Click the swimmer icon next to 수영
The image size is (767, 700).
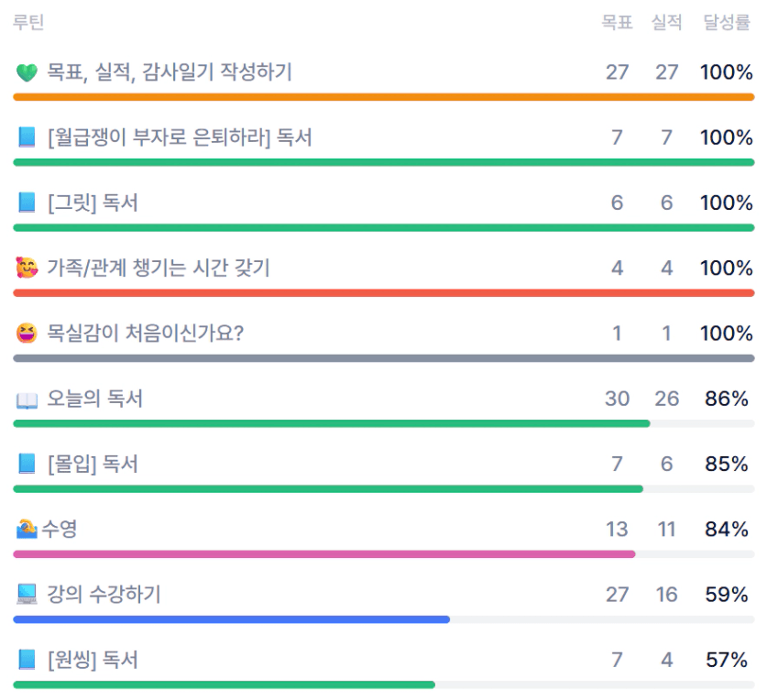(27, 529)
